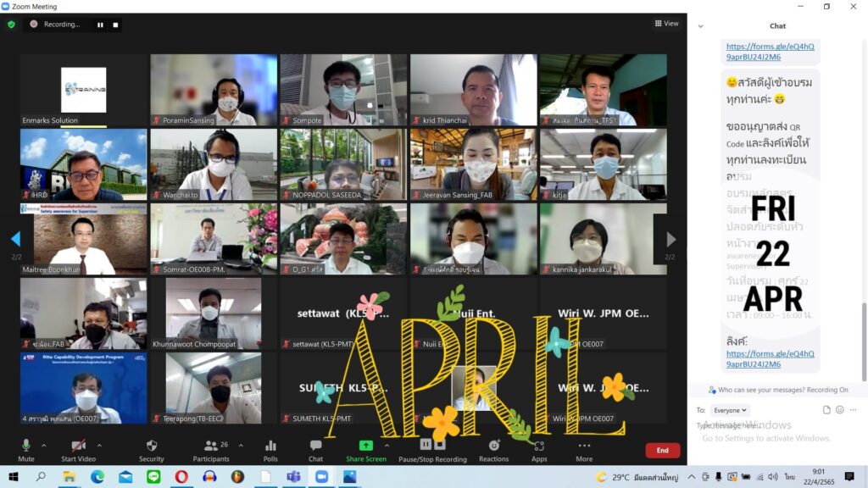The height and width of the screenshot is (488, 868).
Task: Open the More menu in the Zoom toolbar
Action: [584, 451]
